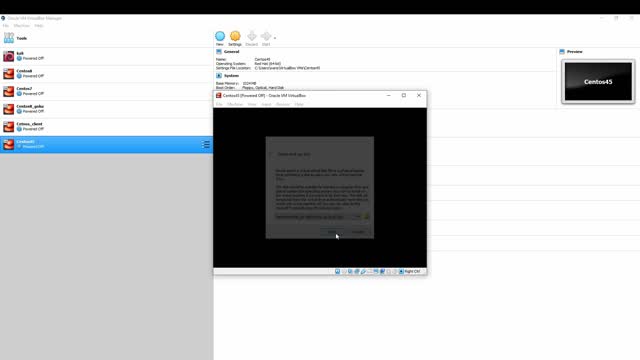Minimize the Centos45 VM window
The width and height of the screenshot is (640, 360).
point(389,96)
